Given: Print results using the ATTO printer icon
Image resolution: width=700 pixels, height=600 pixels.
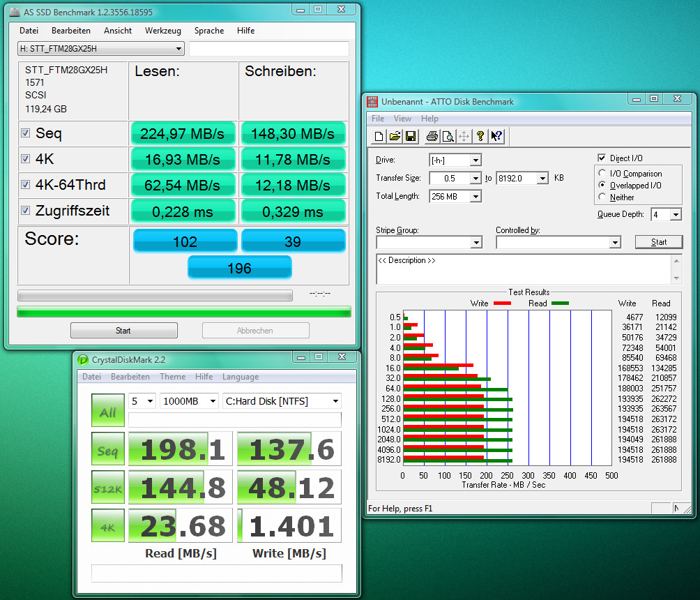Looking at the screenshot, I should point(432,136).
